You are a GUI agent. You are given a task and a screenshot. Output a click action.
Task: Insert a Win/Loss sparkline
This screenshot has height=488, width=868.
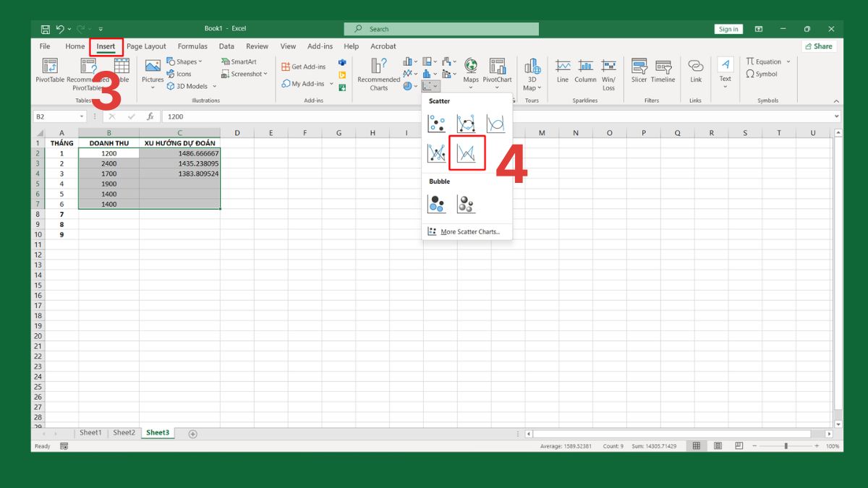(608, 71)
